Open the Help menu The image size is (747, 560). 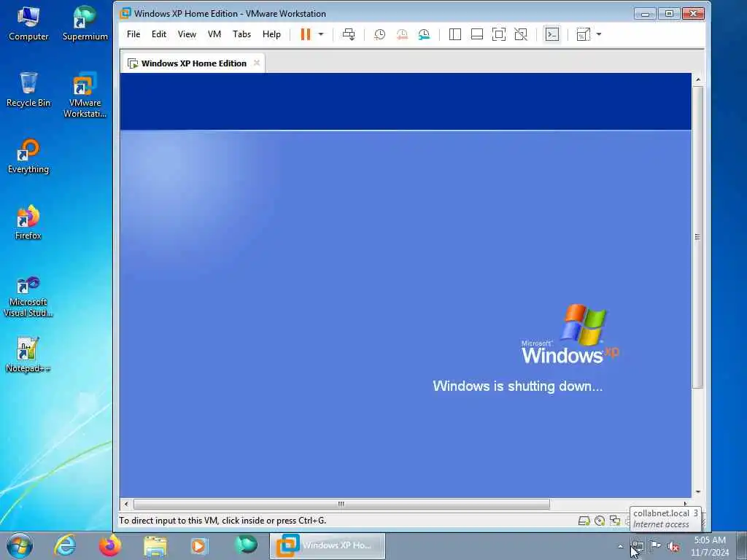point(271,34)
